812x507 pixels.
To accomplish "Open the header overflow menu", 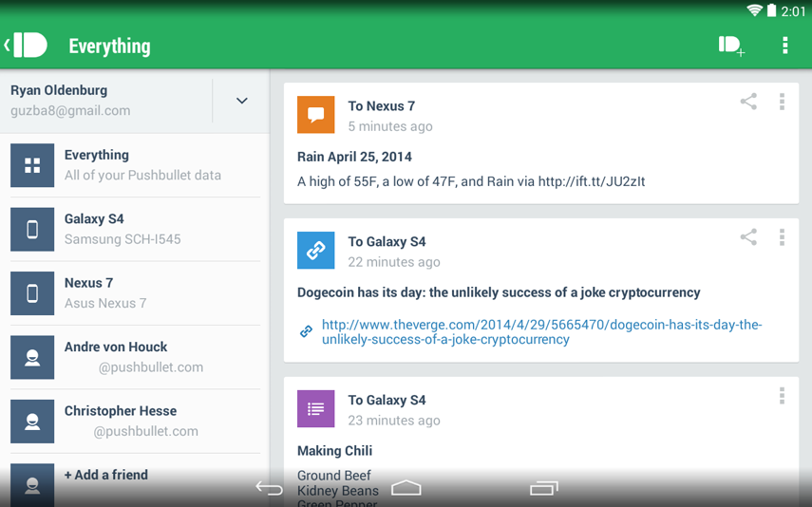I will 785,46.
